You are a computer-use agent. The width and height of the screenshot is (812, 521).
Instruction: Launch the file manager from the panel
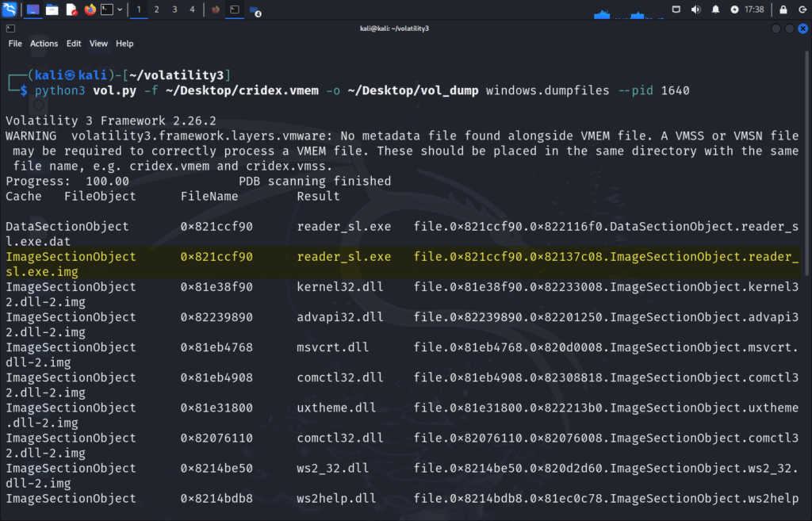(52, 10)
